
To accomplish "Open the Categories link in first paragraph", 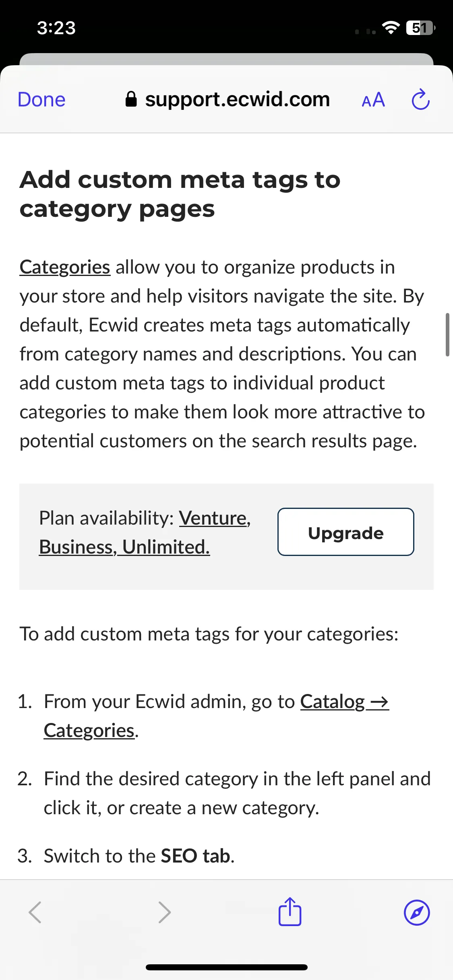I will pos(65,267).
